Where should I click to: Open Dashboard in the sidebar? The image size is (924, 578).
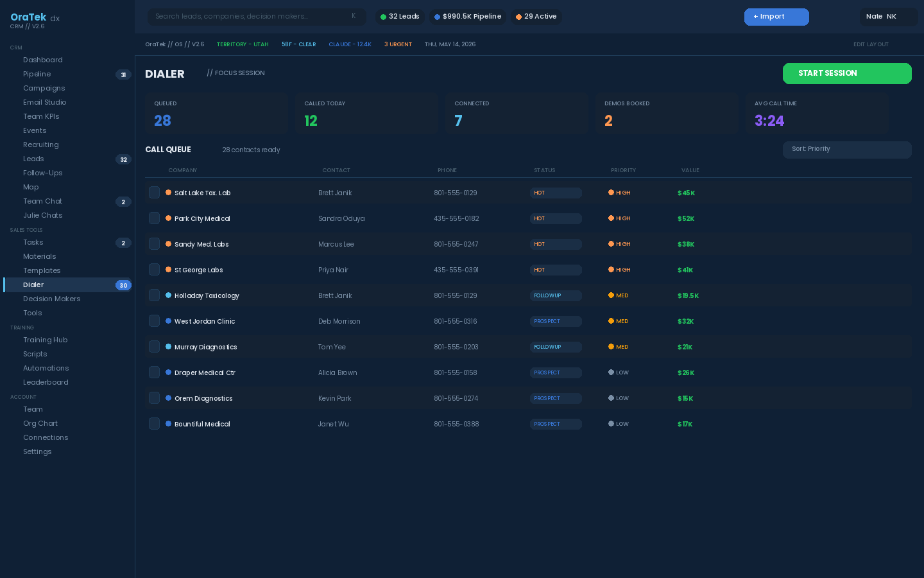pos(43,60)
